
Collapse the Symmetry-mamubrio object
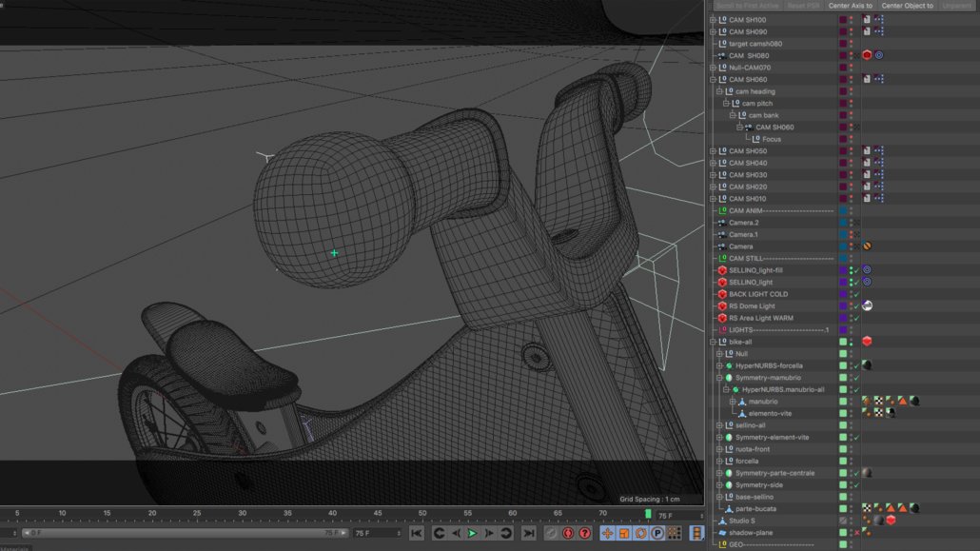tap(719, 378)
